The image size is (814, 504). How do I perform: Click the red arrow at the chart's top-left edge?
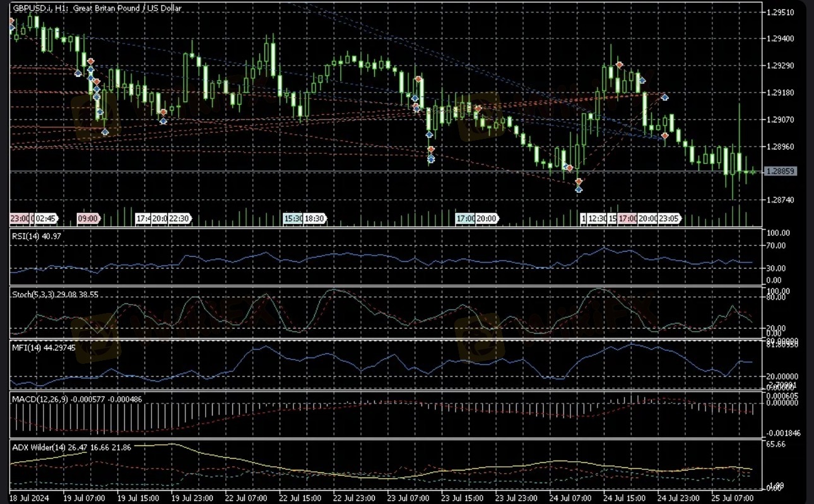[11, 21]
